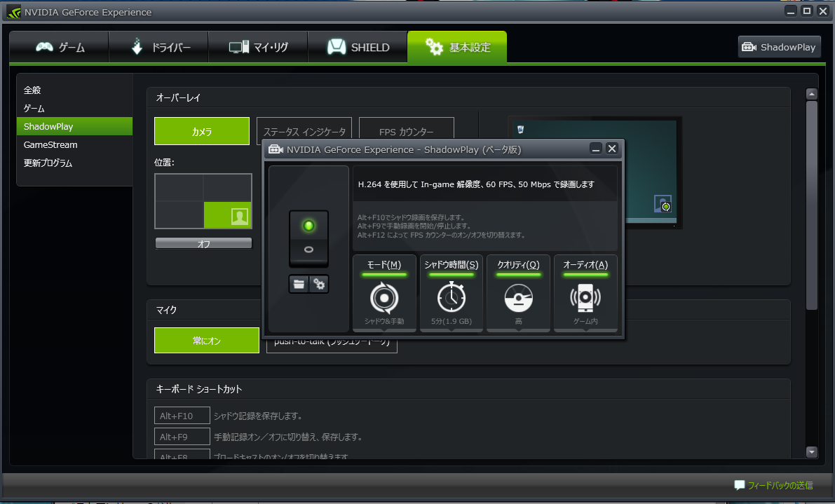Click the オフ button under camera position
This screenshot has height=504, width=835.
click(x=203, y=244)
